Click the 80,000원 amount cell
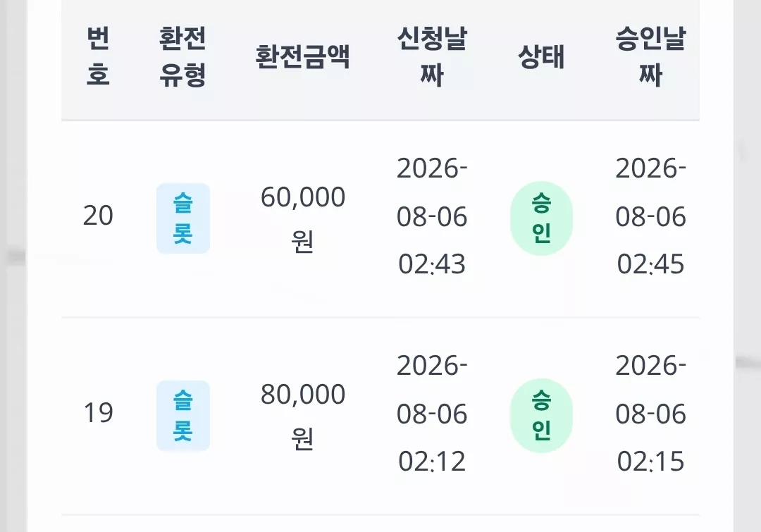The image size is (761, 532). click(x=303, y=416)
